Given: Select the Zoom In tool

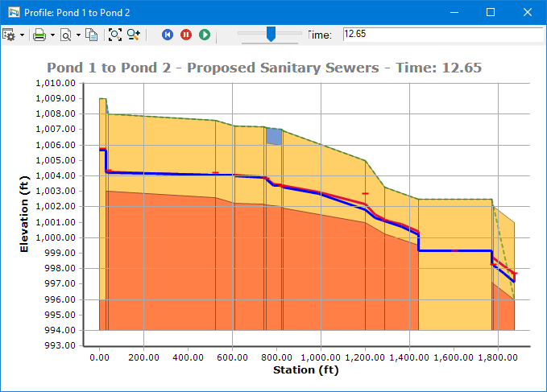Looking at the screenshot, I should tap(134, 35).
